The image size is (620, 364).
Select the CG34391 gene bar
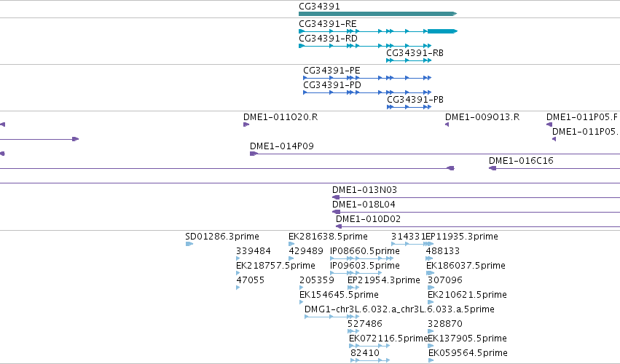tap(377, 14)
